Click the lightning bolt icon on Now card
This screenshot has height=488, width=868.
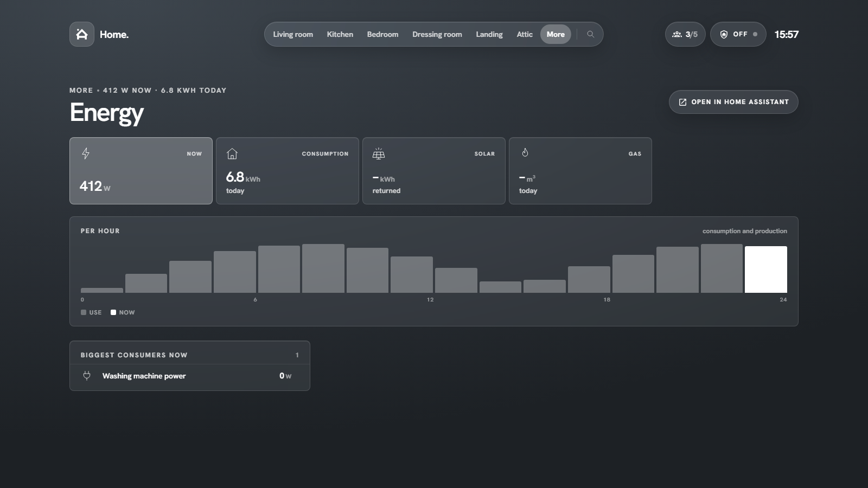click(x=86, y=153)
